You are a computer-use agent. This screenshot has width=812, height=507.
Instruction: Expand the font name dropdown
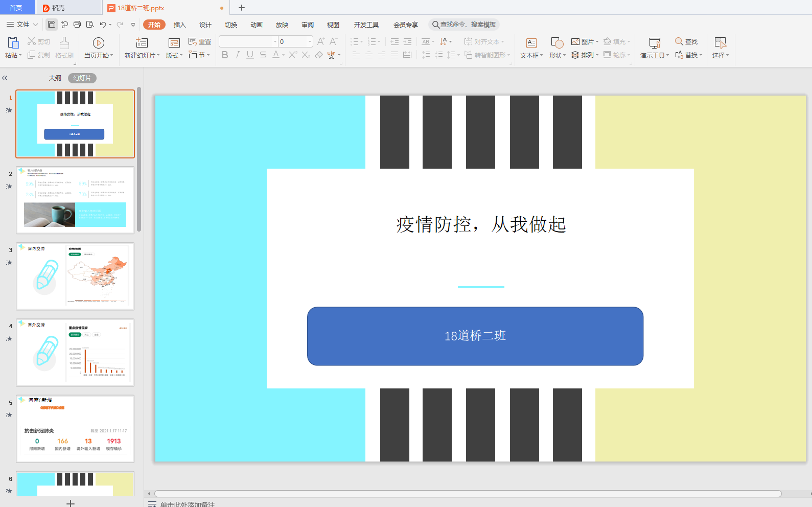[275, 41]
